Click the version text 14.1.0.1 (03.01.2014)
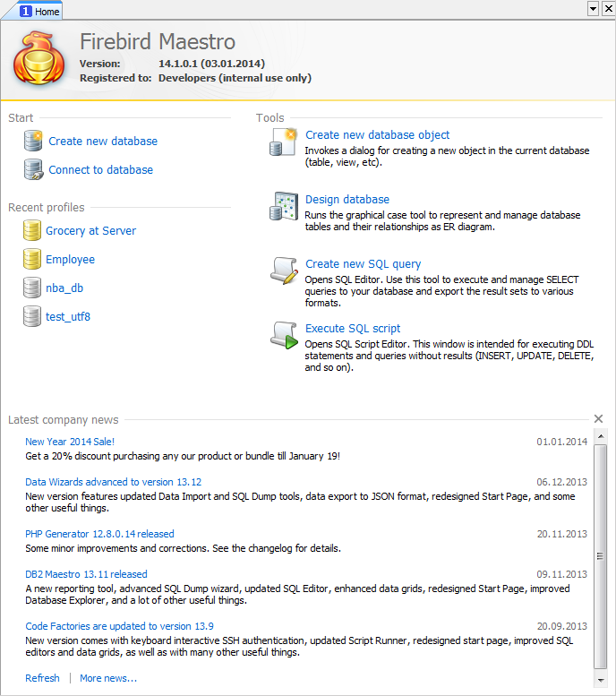 coord(211,64)
